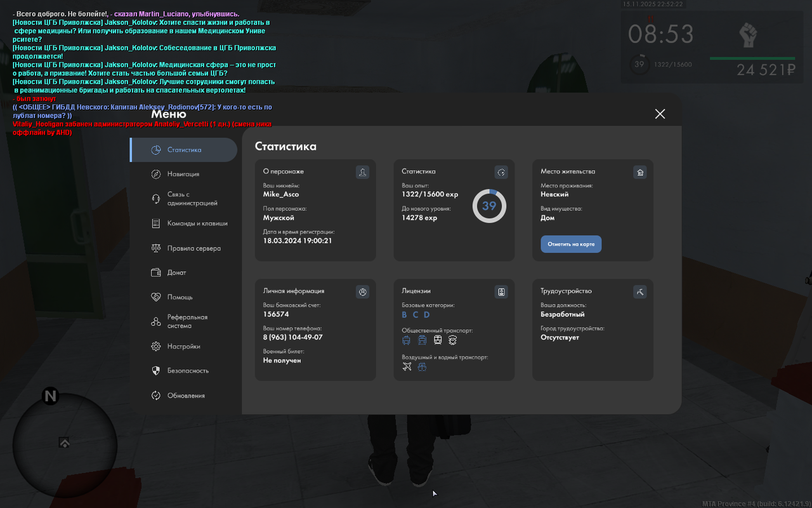The height and width of the screenshot is (508, 812).
Task: Click the ID badge icon in Лицензии card
Action: (x=501, y=292)
